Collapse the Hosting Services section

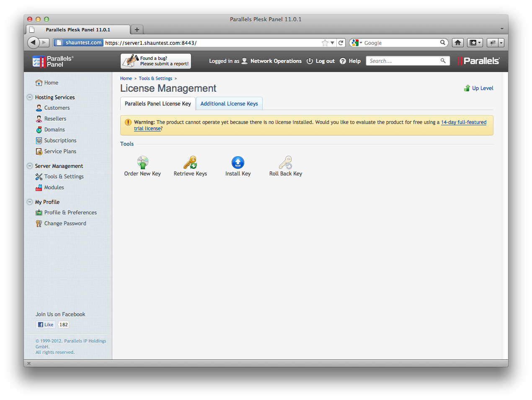(30, 97)
